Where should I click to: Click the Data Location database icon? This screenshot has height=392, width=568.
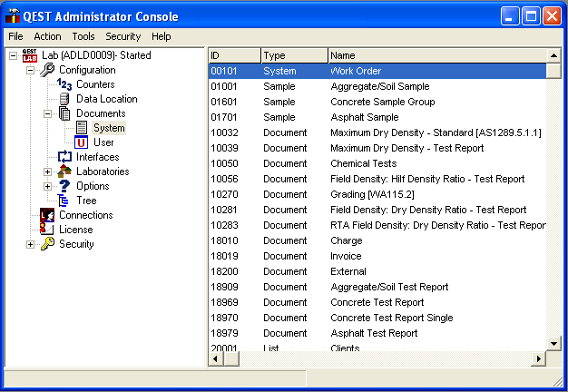click(x=64, y=99)
